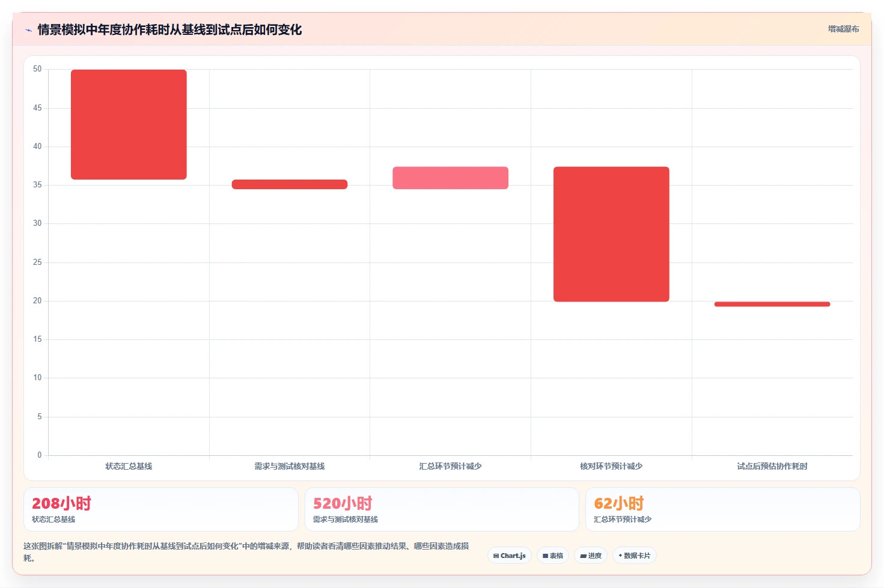Click the y-axis value 50

pos(37,69)
